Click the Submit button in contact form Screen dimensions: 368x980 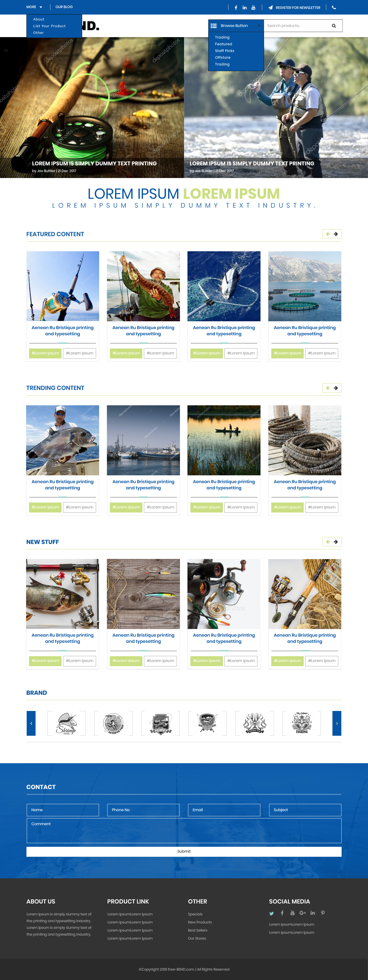pos(184,852)
